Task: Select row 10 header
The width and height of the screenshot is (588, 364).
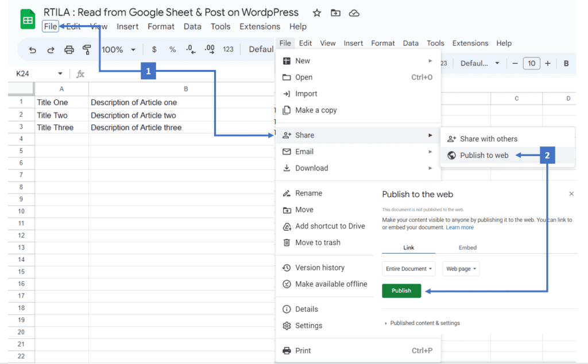Action: pyautogui.click(x=21, y=211)
